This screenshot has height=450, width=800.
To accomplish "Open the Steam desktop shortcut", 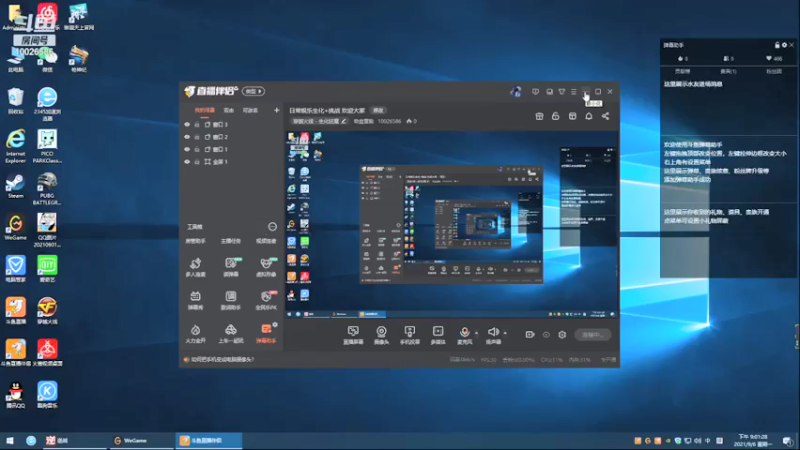I will (x=15, y=186).
